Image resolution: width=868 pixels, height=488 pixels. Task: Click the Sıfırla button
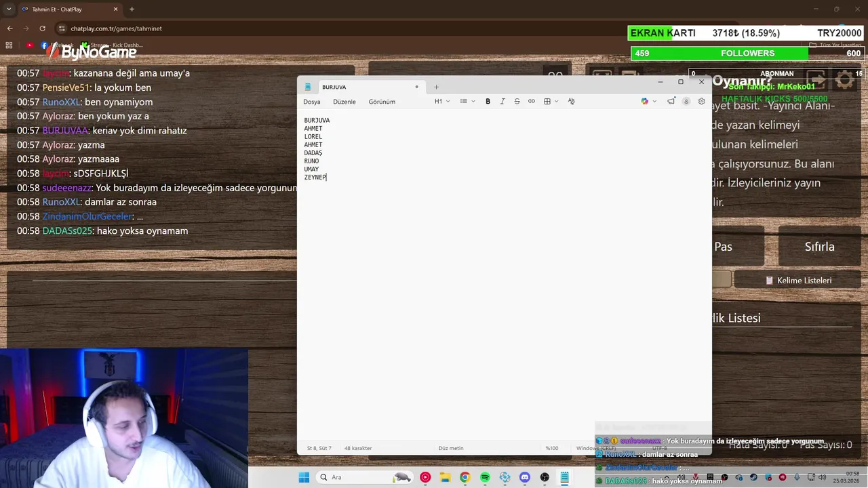click(819, 247)
